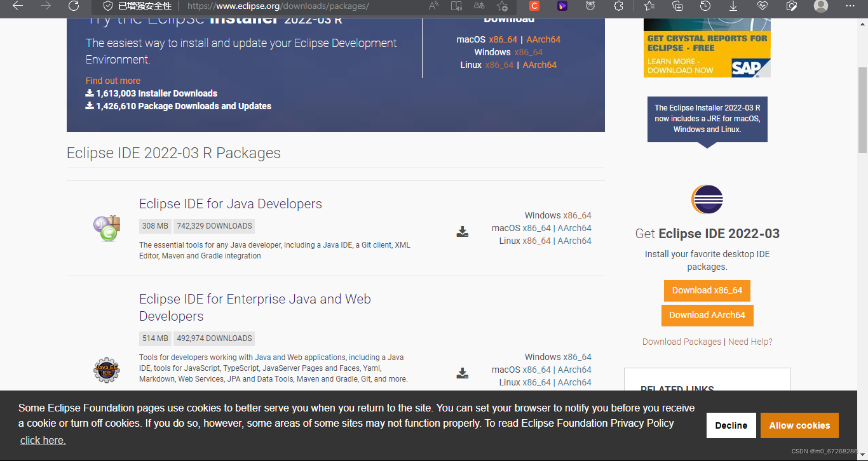Viewport: 868px width, 461px height.
Task: Get Java Developers package Linux AArch64
Action: pyautogui.click(x=574, y=241)
